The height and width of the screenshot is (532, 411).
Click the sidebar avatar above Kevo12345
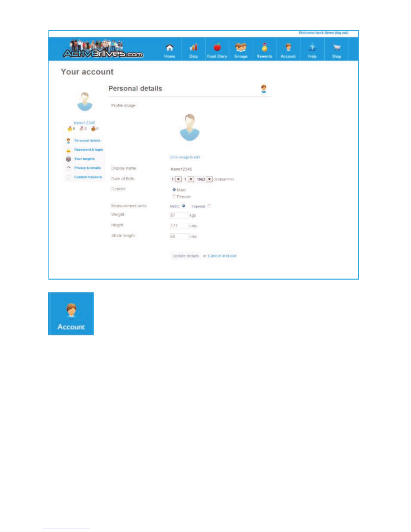point(85,102)
